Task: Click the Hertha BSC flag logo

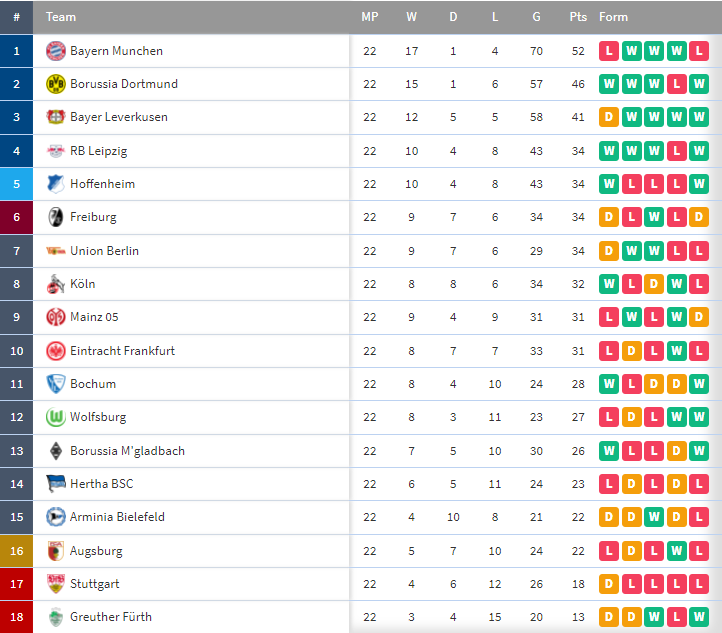Action: (56, 483)
